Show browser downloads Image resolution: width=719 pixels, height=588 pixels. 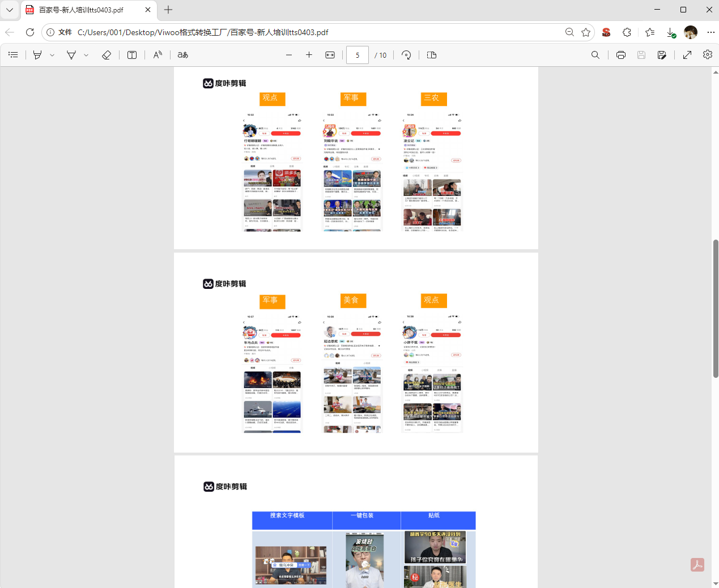[671, 32]
